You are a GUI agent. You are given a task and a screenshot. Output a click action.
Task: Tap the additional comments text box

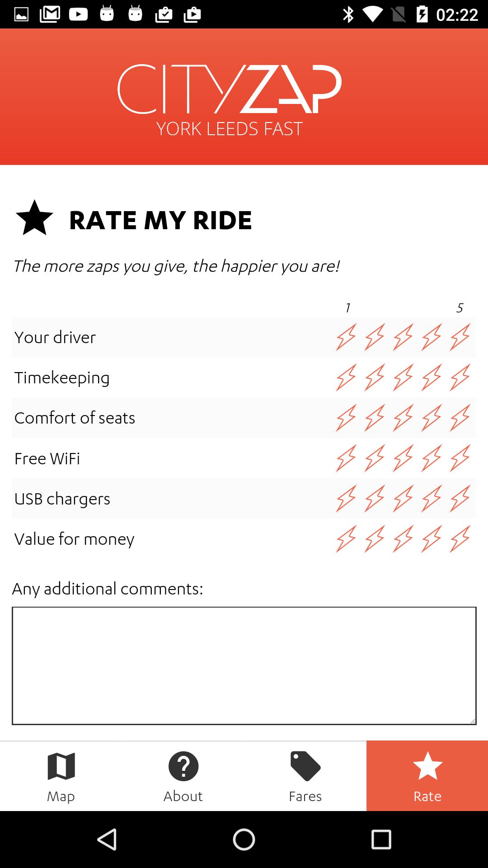pos(244,665)
